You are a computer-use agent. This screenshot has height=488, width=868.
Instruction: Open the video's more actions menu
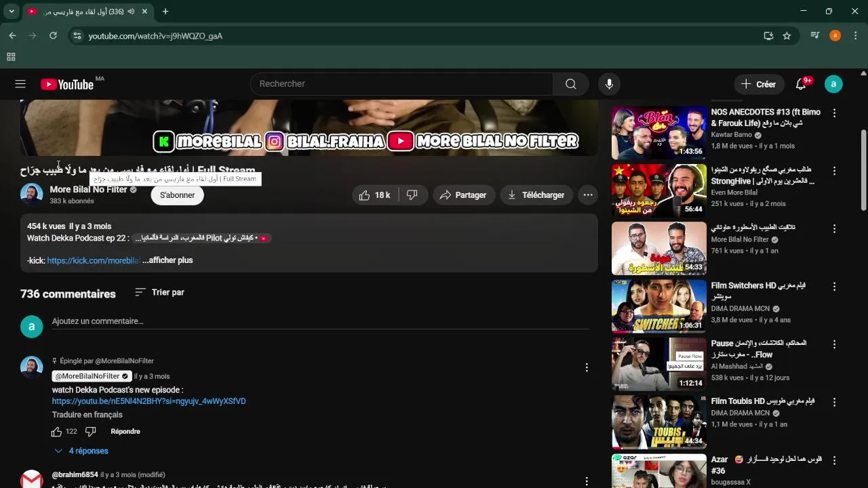[588, 195]
